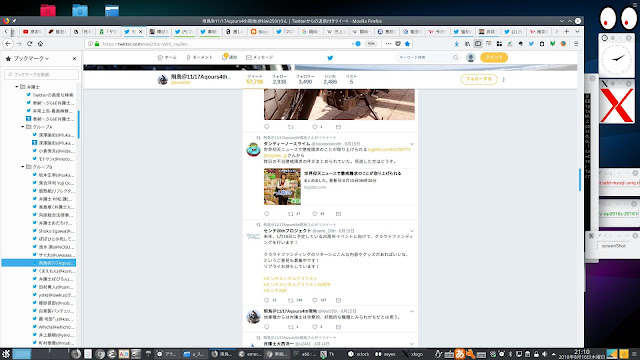Switch to the YouTube tab with the red icon
Image resolution: width=640 pixels, height=360 pixels.
click(32, 31)
